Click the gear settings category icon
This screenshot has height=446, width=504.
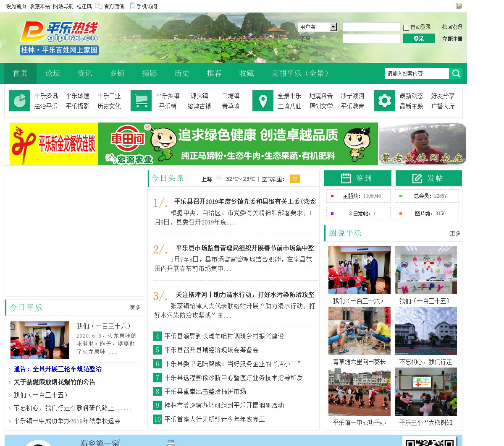385,101
